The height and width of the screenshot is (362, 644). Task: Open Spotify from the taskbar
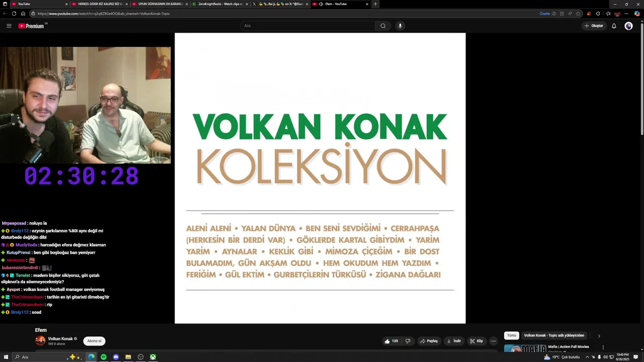104,357
